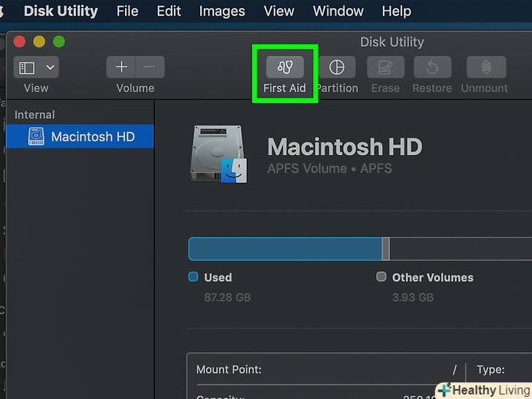Click the Macintosh HD drive image
The image size is (532, 399).
(218, 154)
